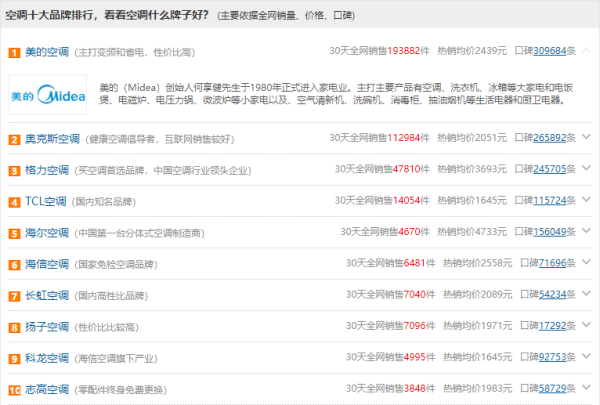Expand the 扬子空调 row chevron
600x405 pixels.
tap(586, 325)
